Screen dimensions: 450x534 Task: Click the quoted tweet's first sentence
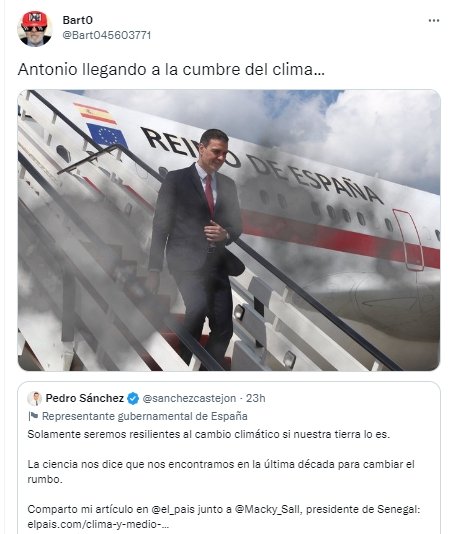coord(208,435)
